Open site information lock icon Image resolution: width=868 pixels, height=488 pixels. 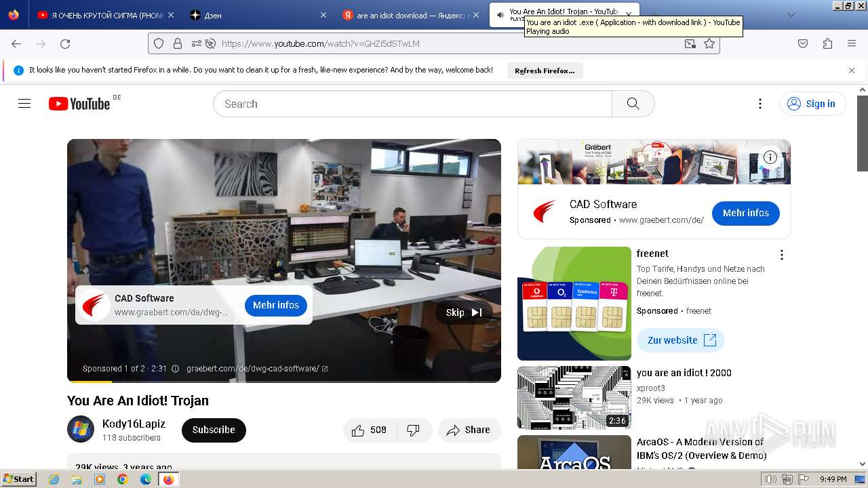click(178, 43)
